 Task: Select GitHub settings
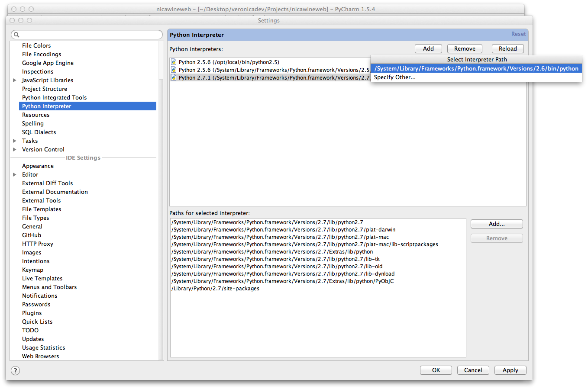[32, 235]
